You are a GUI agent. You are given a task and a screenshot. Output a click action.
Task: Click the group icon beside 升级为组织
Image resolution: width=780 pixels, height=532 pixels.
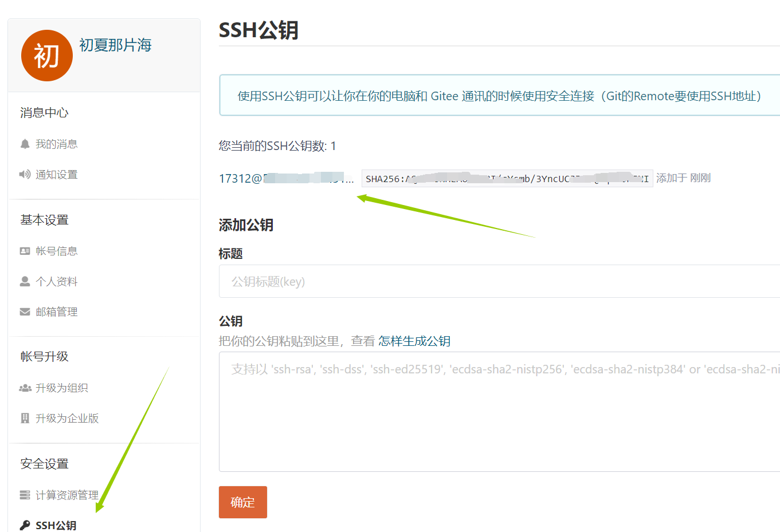(25, 388)
